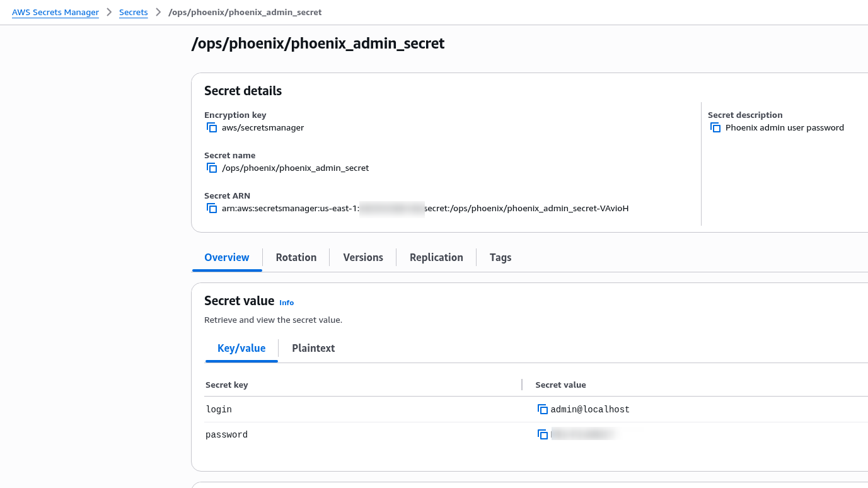Go back to Secrets list breadcrumb
Screen dimensions: 868x488
click(x=133, y=12)
